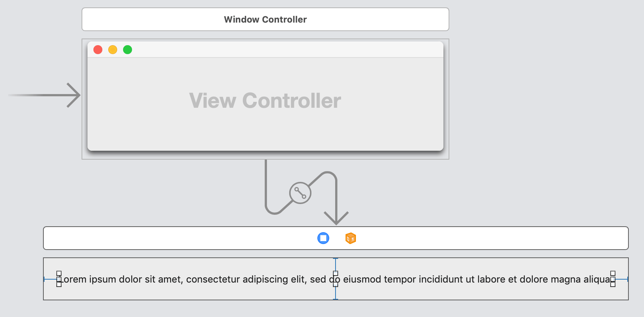Select the label's leading constraint line
This screenshot has height=317, width=644.
50,279
